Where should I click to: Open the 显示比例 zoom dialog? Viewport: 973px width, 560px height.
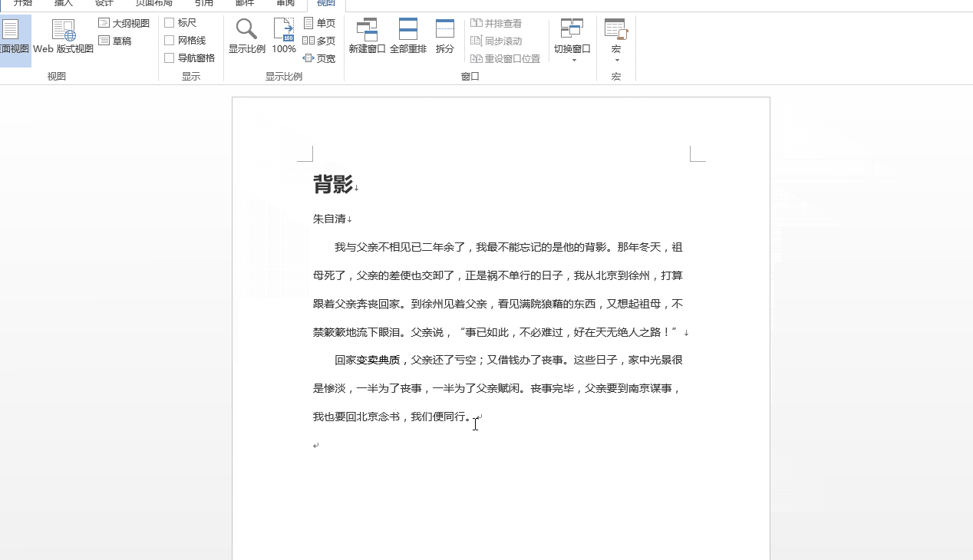[247, 37]
